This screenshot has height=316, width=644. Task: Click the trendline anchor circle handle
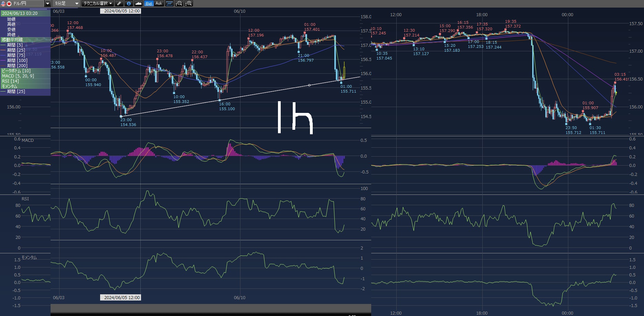click(x=309, y=85)
